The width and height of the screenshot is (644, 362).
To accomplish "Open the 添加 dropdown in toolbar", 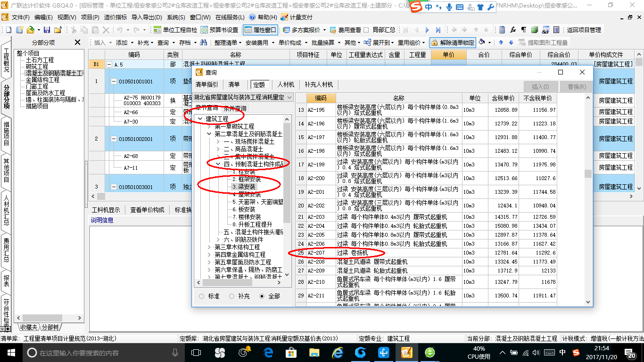I will (x=124, y=42).
